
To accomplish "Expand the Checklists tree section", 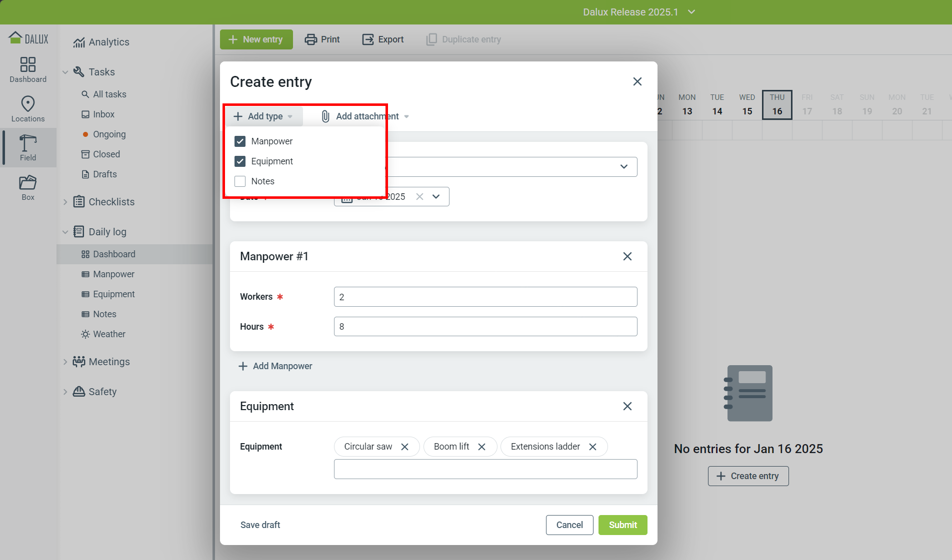I will click(65, 202).
